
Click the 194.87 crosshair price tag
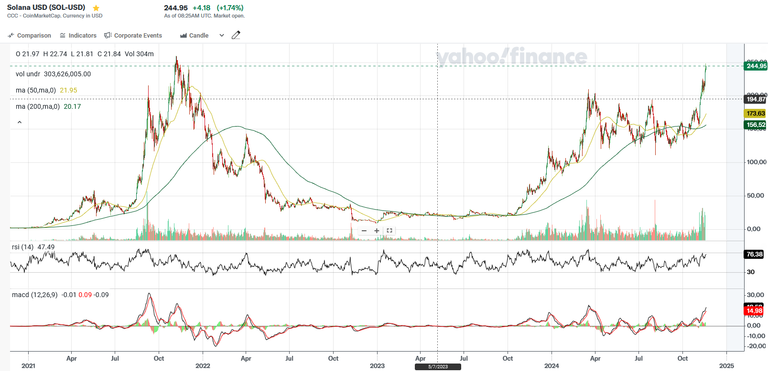click(755, 99)
